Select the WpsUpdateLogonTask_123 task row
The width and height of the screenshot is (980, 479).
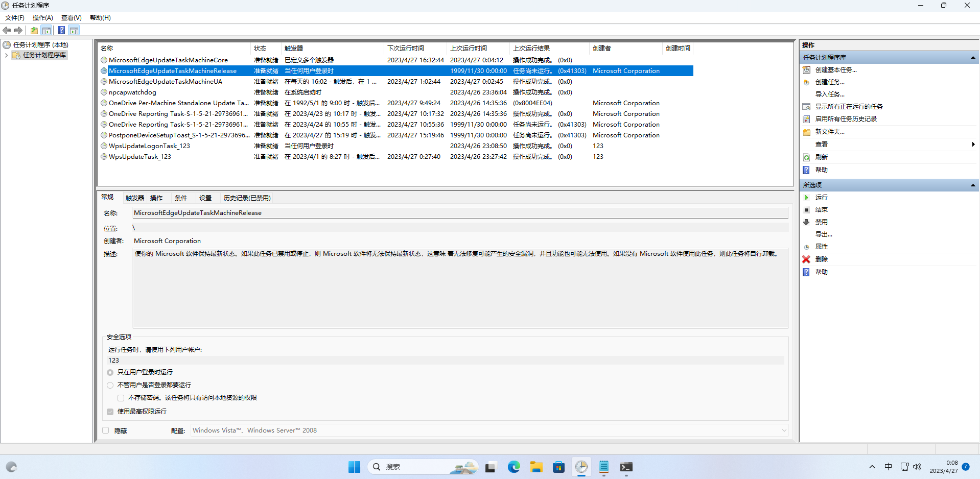pyautogui.click(x=395, y=146)
